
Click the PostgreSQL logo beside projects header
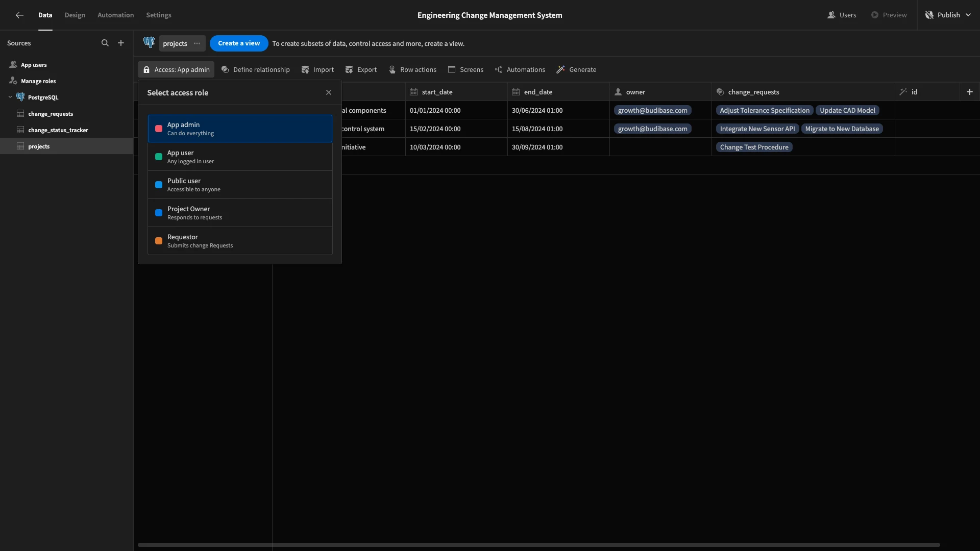coord(149,43)
